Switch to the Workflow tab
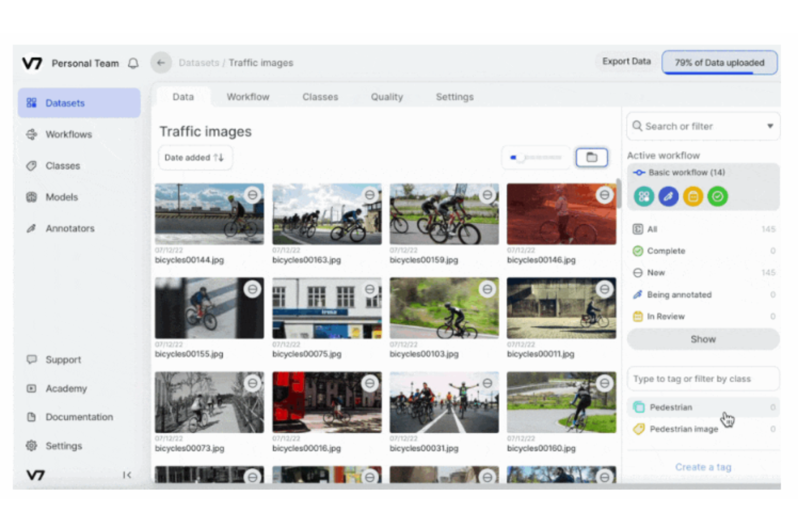Viewport: 798px width, 532px height. point(248,96)
